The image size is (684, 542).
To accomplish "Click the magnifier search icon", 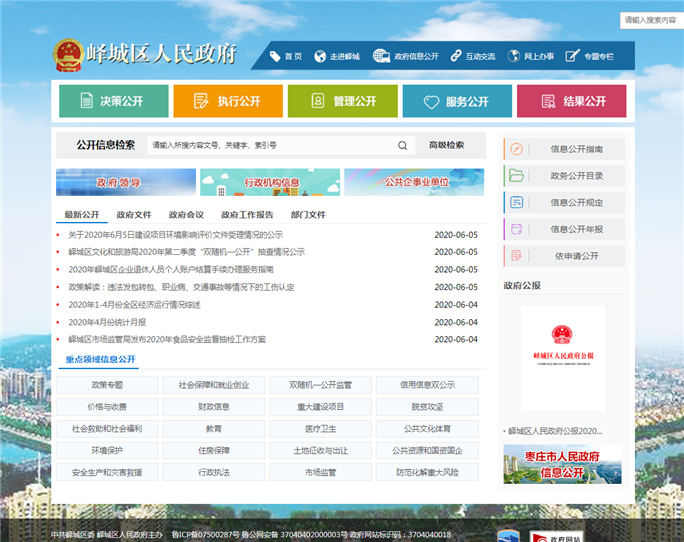I will 402,146.
